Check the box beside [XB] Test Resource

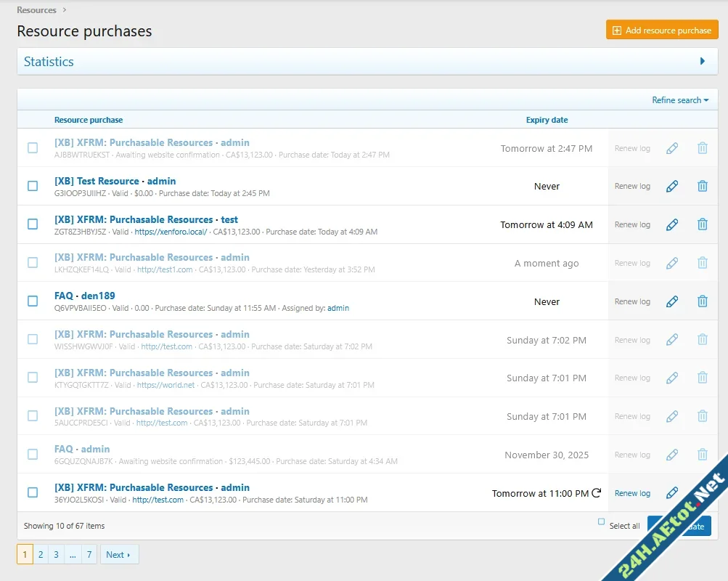(32, 185)
